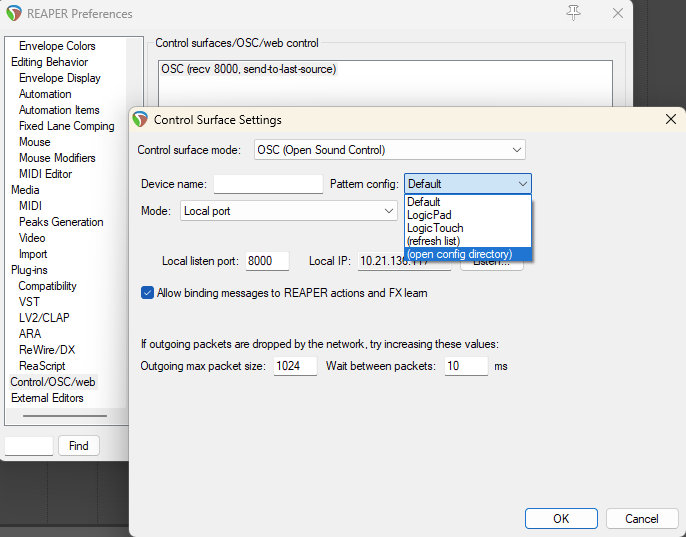Open Automation Items preferences page
Screen dimensions: 686x537
[59, 110]
